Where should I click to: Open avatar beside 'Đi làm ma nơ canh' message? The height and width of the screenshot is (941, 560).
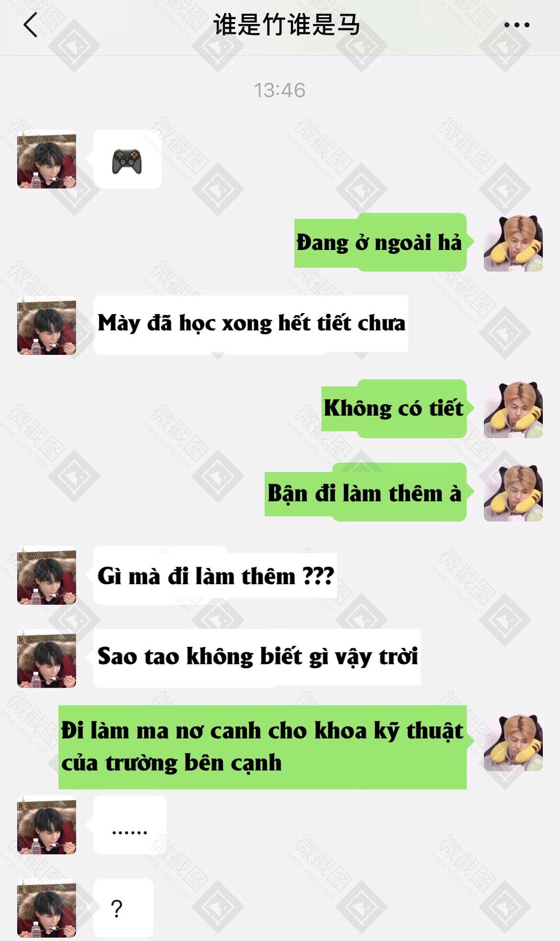(513, 742)
